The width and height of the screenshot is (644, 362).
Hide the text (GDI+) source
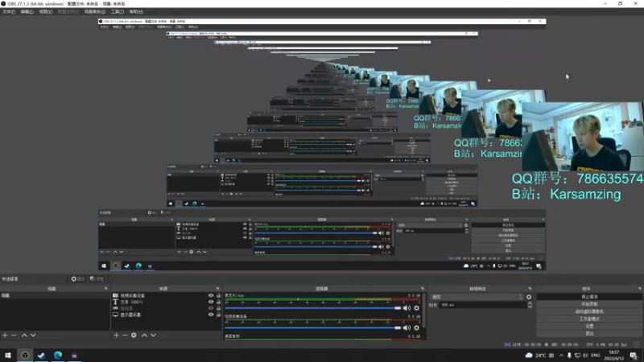(x=211, y=302)
